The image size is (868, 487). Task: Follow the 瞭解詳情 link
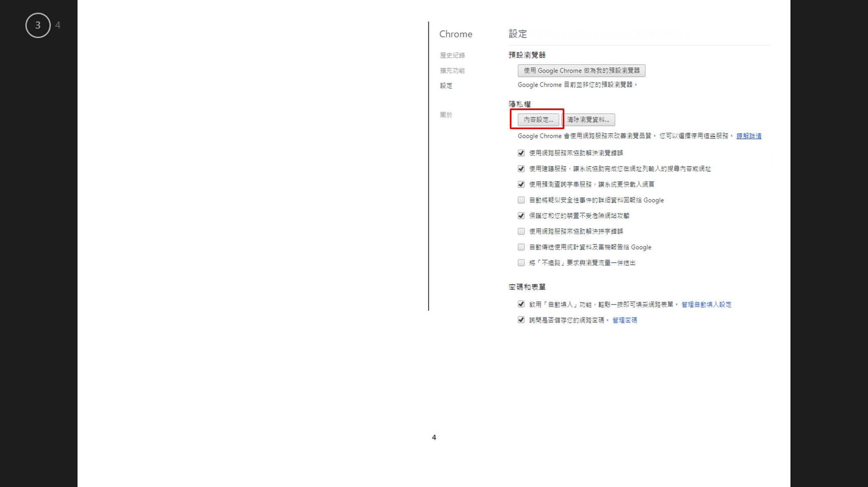coord(749,136)
